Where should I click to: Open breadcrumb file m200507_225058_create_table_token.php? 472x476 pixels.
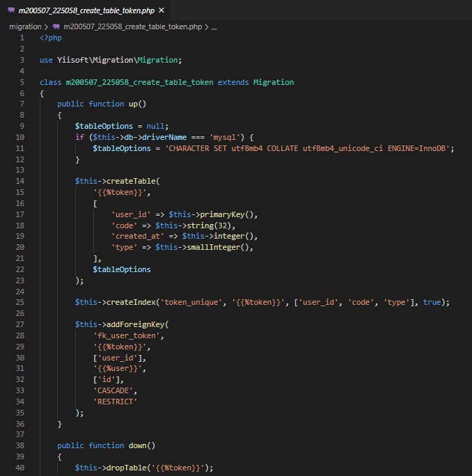coord(133,26)
